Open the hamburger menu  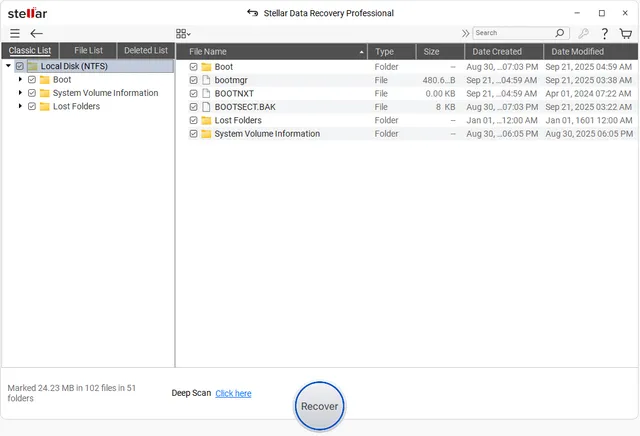(14, 33)
